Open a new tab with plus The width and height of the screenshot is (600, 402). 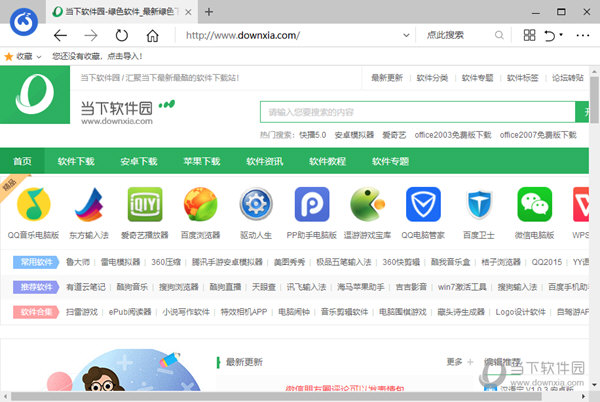pos(209,12)
